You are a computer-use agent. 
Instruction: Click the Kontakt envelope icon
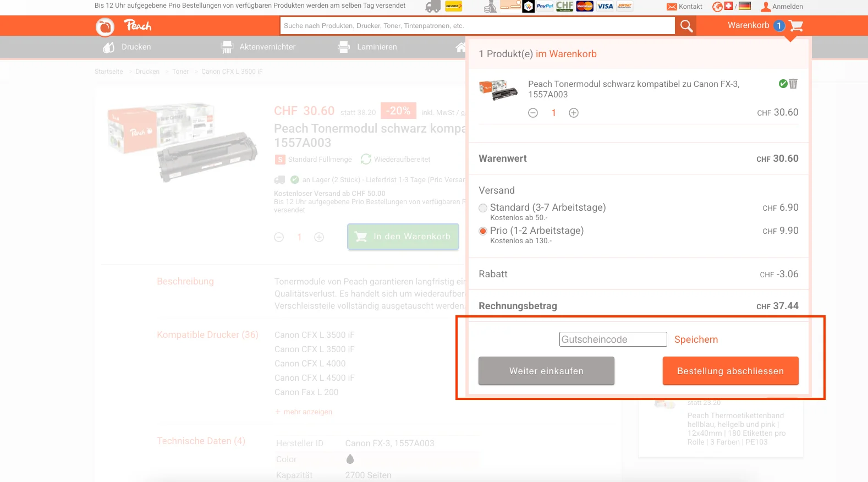pos(672,7)
